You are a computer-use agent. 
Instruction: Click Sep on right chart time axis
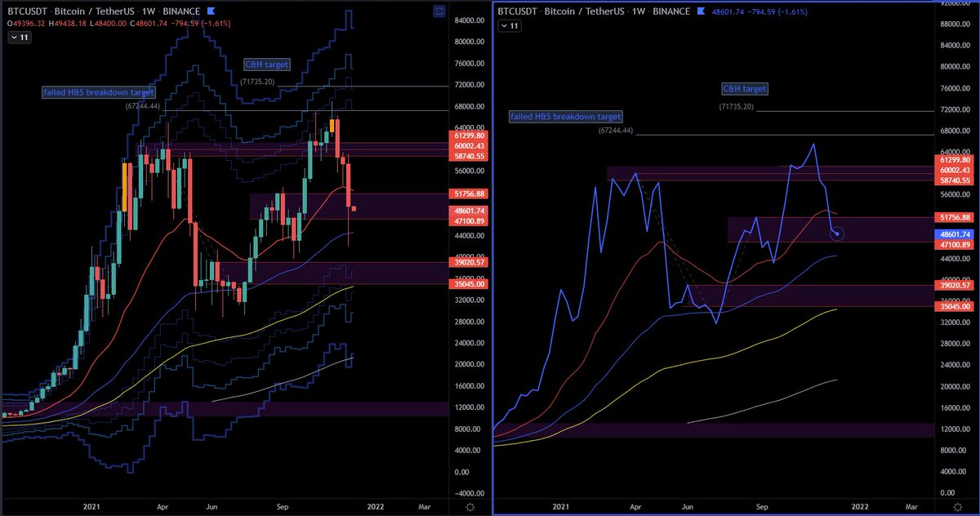(x=761, y=507)
